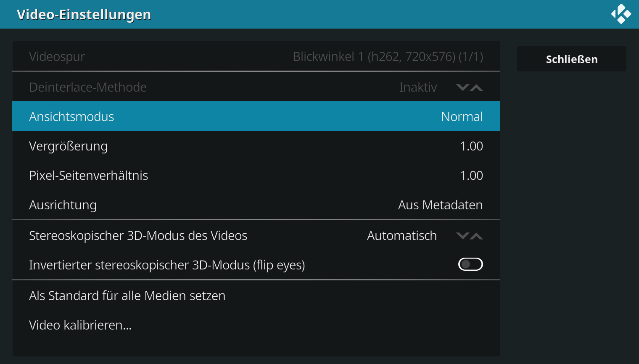The height and width of the screenshot is (364, 639).
Task: Click the Inaktiv deinterlace value
Action: click(x=418, y=87)
